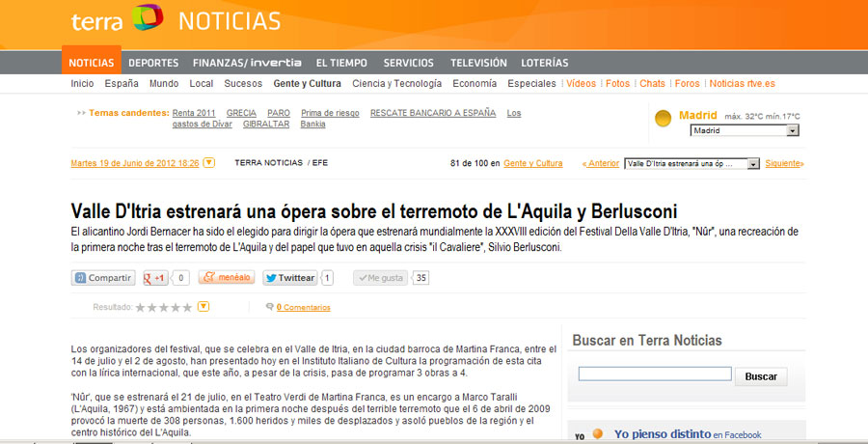Click the RESCATE BANCARIO A ESPAÑA topic link
The width and height of the screenshot is (868, 444).
point(434,113)
